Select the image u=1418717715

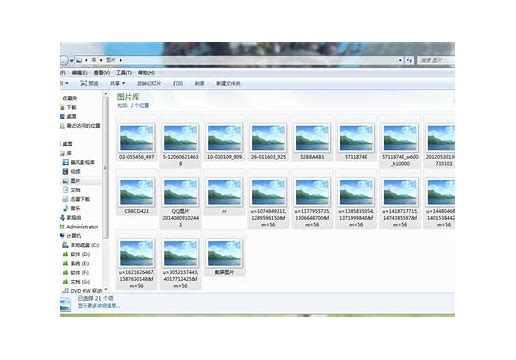[x=400, y=199]
